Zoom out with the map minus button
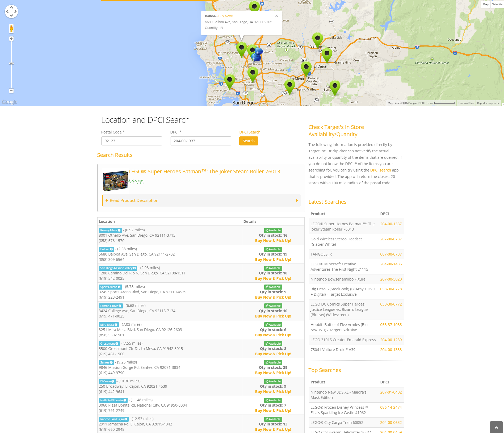504x443 pixels. click(11, 91)
